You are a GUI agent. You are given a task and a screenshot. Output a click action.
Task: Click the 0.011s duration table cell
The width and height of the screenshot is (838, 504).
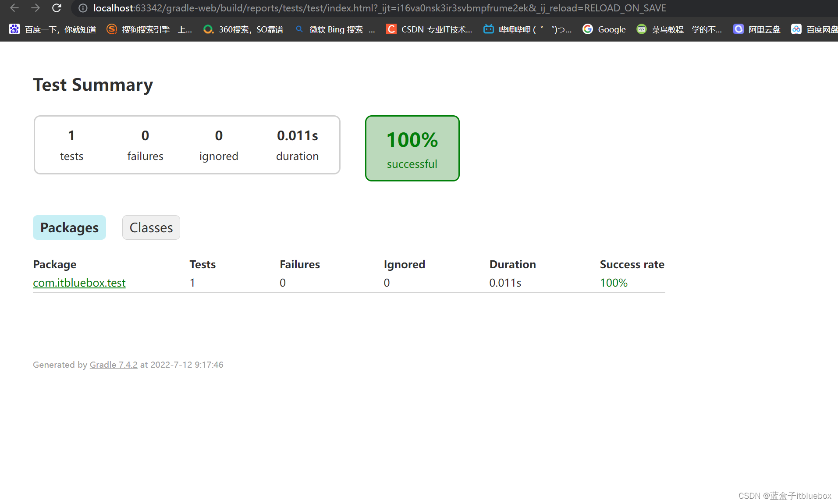(x=505, y=283)
